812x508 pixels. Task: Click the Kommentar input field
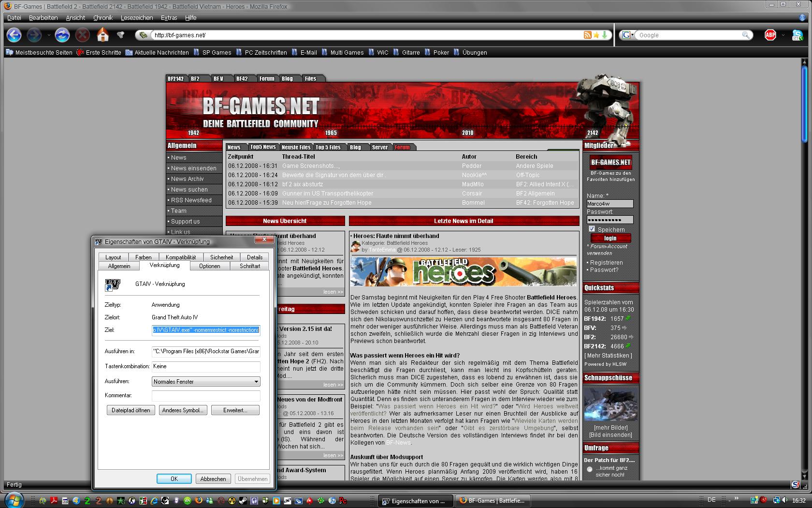coord(206,395)
